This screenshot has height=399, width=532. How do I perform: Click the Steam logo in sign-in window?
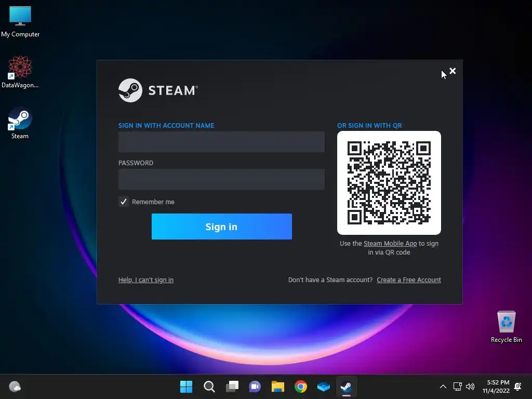point(158,90)
